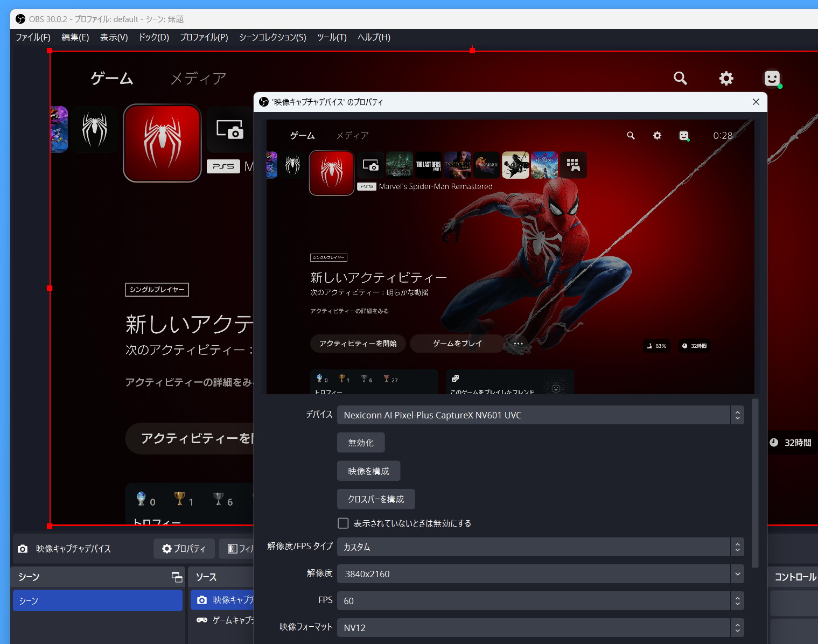Open the FPS dropdown showing 60
The image size is (818, 644).
pyautogui.click(x=540, y=601)
